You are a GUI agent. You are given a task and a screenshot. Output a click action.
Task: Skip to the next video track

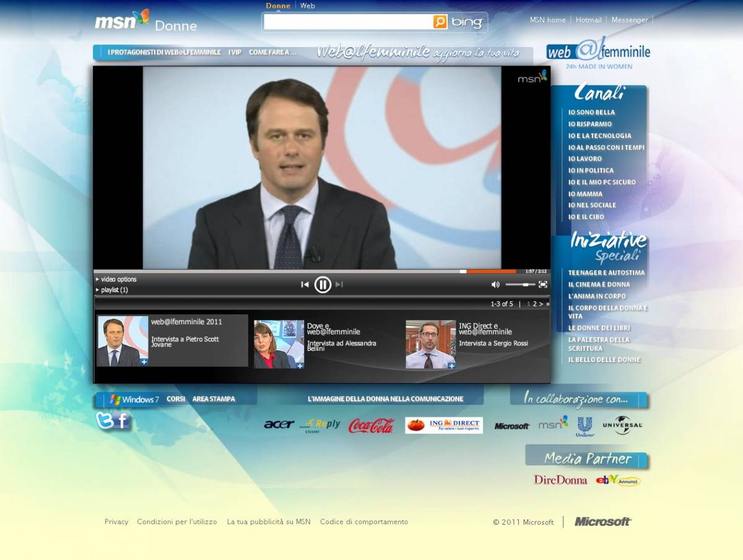[339, 285]
